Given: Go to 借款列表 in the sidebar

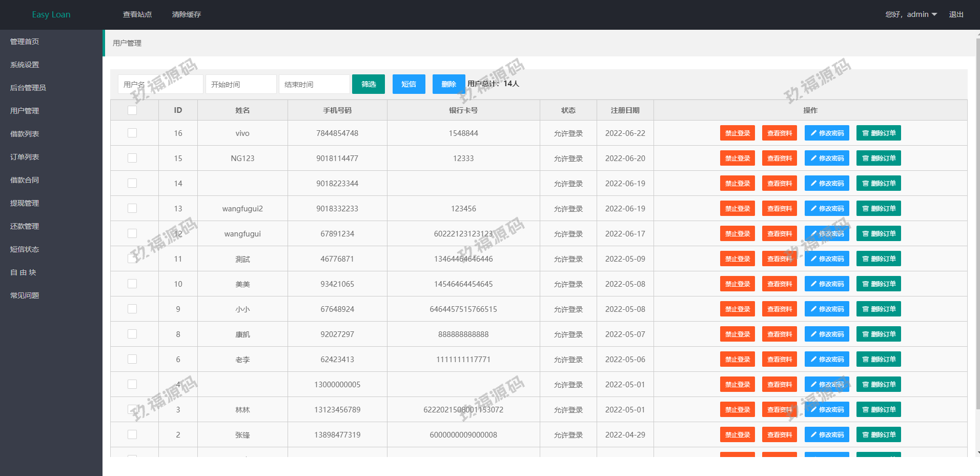Looking at the screenshot, I should [25, 134].
